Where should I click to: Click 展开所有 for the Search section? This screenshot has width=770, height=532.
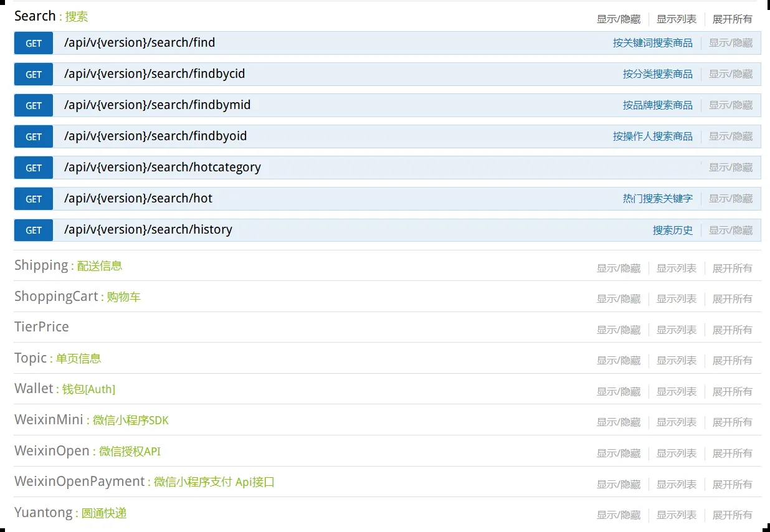(732, 19)
